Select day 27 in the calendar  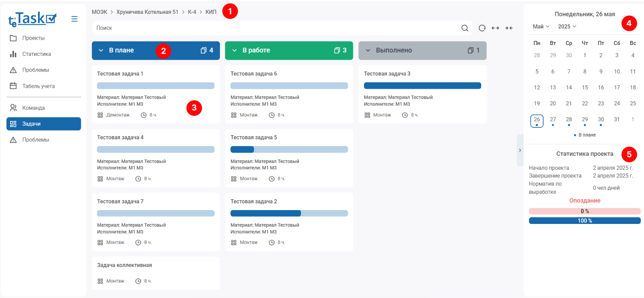(x=553, y=120)
